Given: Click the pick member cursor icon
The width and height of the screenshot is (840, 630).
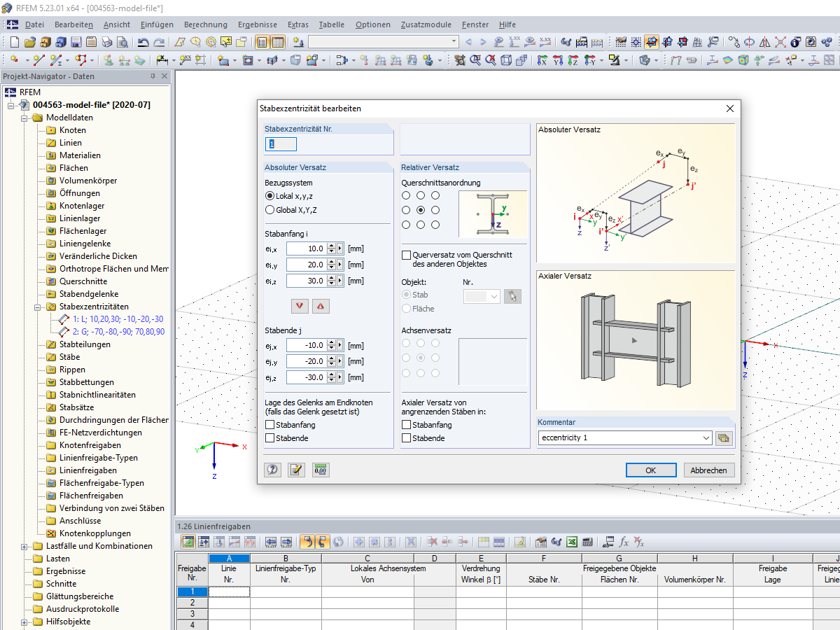Looking at the screenshot, I should pyautogui.click(x=512, y=296).
